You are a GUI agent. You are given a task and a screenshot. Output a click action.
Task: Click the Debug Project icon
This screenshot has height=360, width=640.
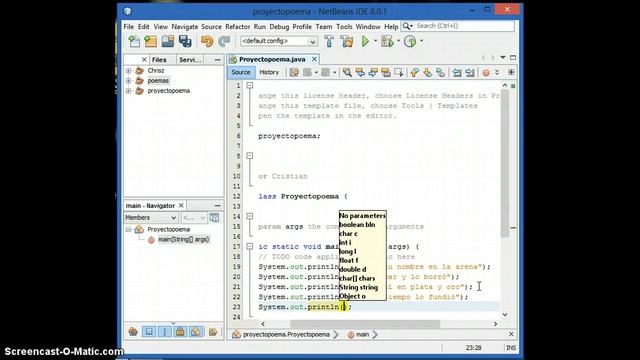(387, 41)
